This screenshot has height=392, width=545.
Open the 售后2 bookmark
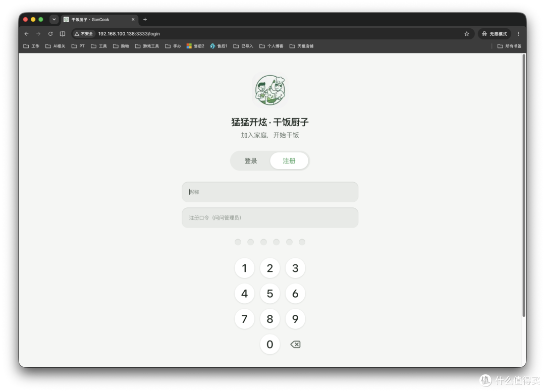[195, 46]
